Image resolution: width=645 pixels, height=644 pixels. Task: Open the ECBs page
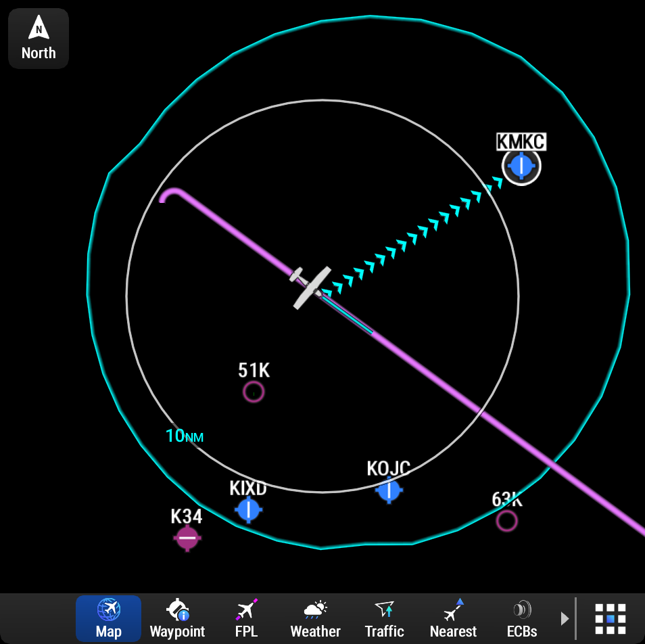tap(522, 618)
